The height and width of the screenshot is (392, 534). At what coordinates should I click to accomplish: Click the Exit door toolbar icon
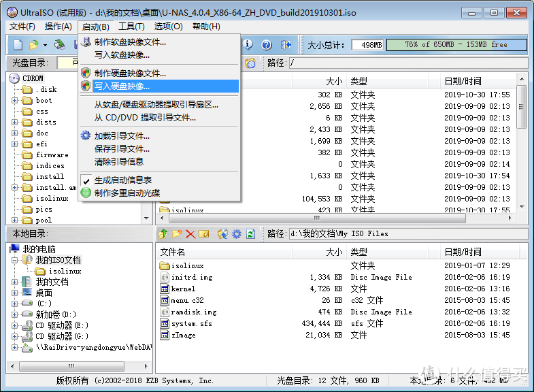pos(286,45)
